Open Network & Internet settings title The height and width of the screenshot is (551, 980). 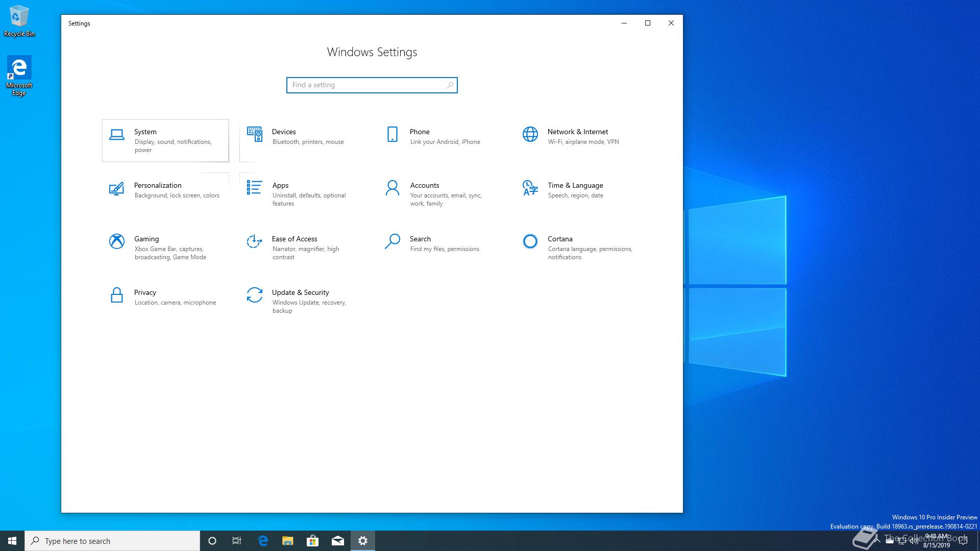(x=578, y=132)
